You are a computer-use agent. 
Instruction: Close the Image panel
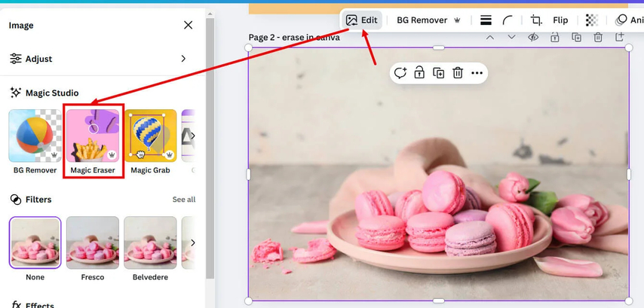[x=188, y=26]
